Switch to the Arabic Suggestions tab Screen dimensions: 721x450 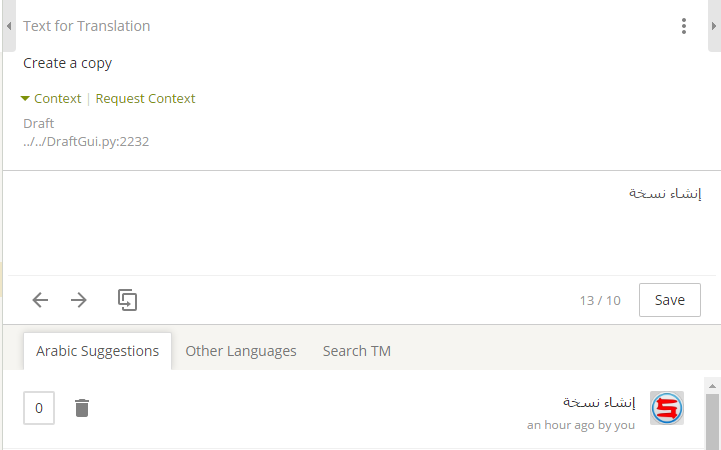(x=97, y=351)
